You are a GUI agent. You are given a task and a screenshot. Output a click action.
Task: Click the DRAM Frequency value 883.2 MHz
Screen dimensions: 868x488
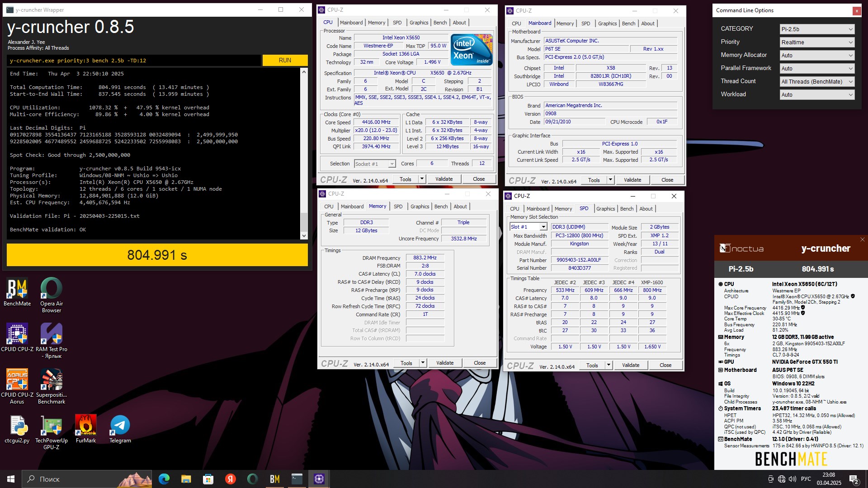click(425, 258)
